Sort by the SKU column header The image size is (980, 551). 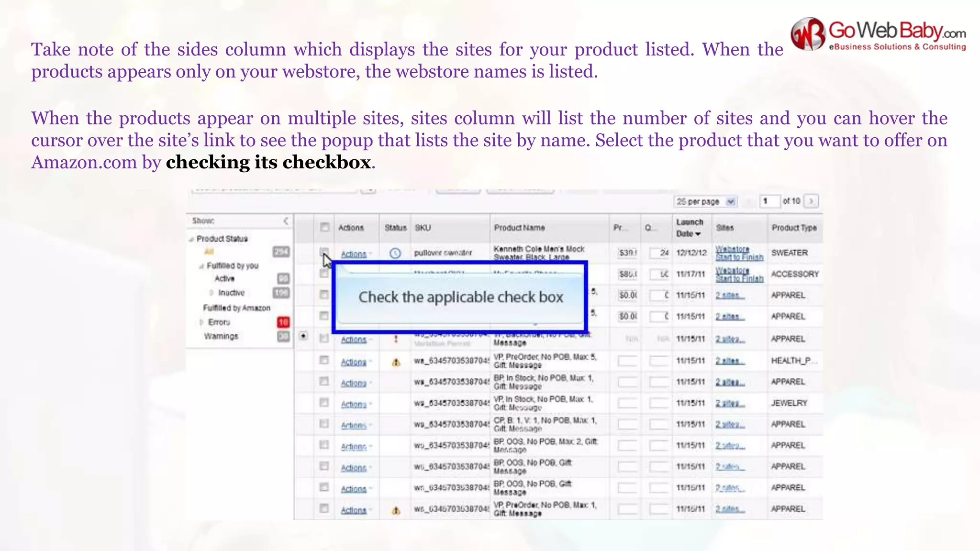coord(423,228)
